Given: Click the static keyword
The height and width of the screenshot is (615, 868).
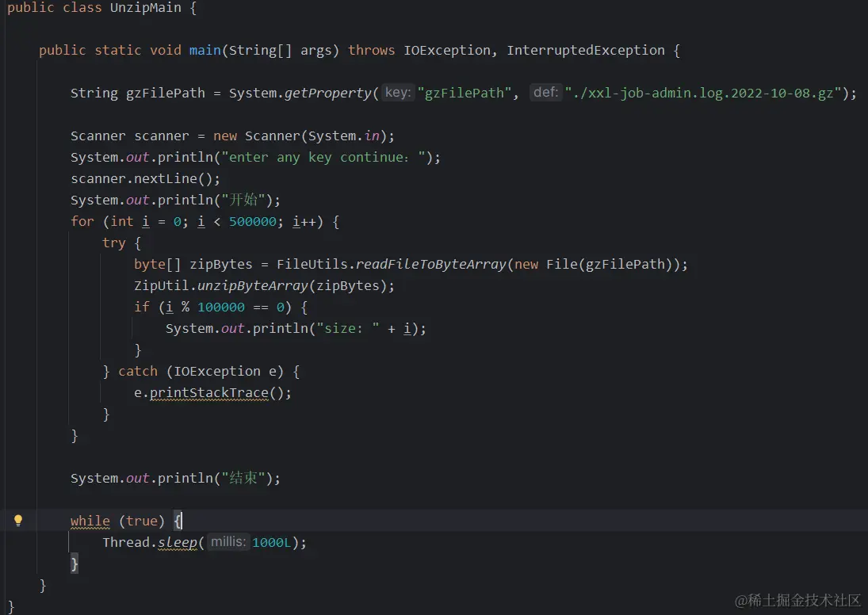Looking at the screenshot, I should (x=118, y=51).
